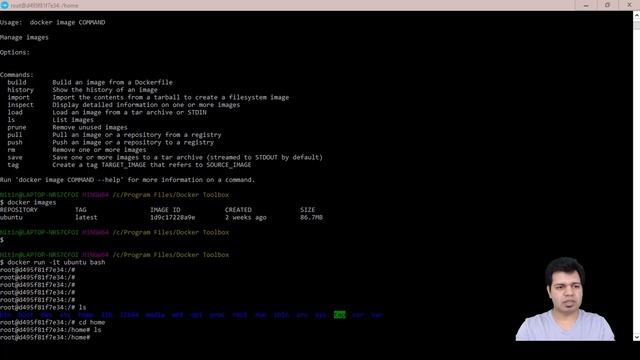This screenshot has width=640, height=360.
Task: Click "Build an image from a Dockerfile" description
Action: point(112,82)
